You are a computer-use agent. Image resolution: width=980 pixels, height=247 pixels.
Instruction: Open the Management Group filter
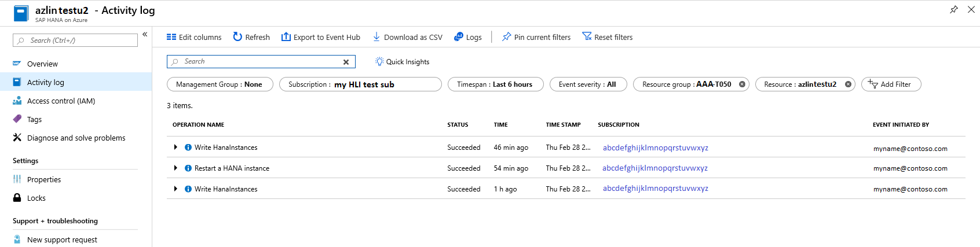(x=220, y=84)
